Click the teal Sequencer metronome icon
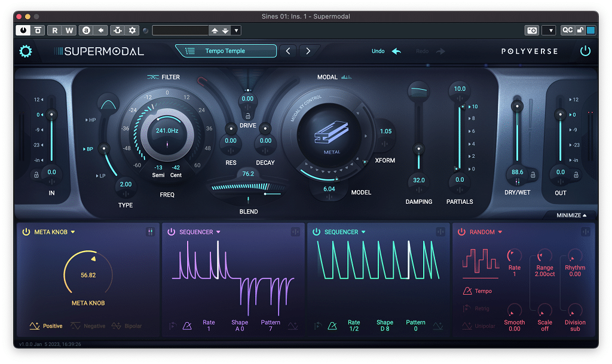This screenshot has height=364, width=612. [332, 325]
